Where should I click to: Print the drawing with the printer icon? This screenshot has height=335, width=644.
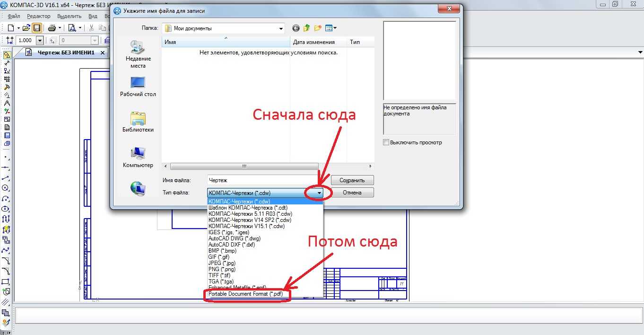click(x=52, y=28)
